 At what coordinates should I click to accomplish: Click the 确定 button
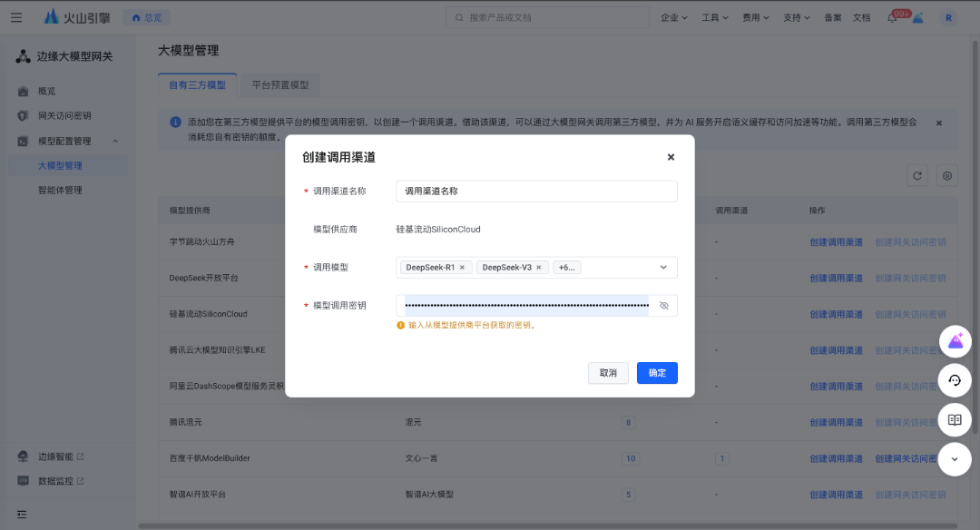[657, 373]
